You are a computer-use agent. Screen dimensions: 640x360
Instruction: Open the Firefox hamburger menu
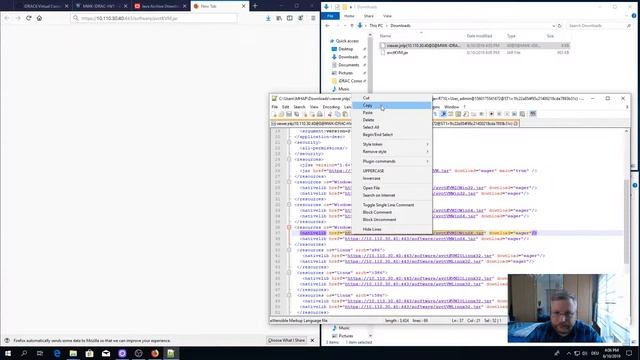pyautogui.click(x=313, y=18)
